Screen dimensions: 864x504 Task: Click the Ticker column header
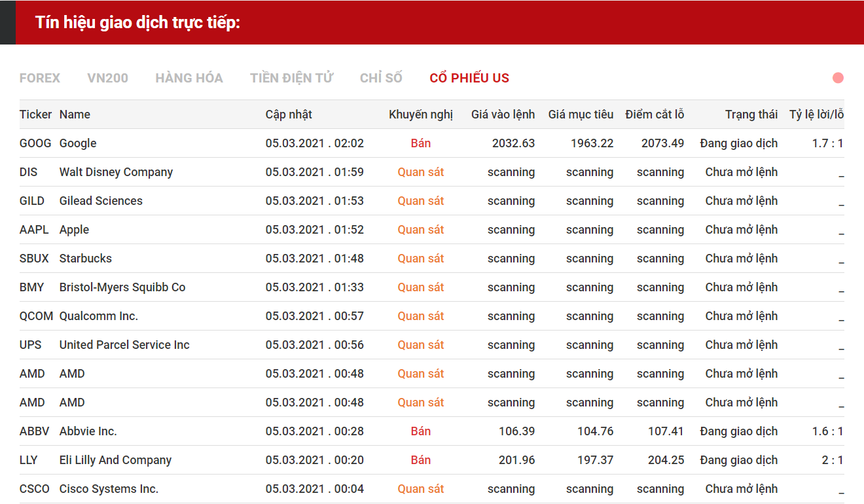(35, 115)
